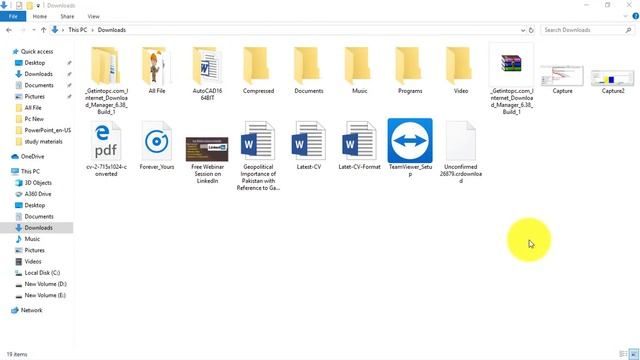
Task: Select the TeamViewer_Setup installer
Action: tap(410, 140)
